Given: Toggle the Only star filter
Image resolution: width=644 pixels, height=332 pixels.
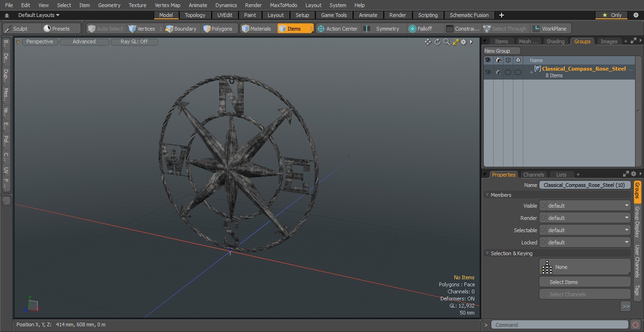Looking at the screenshot, I should pos(611,15).
